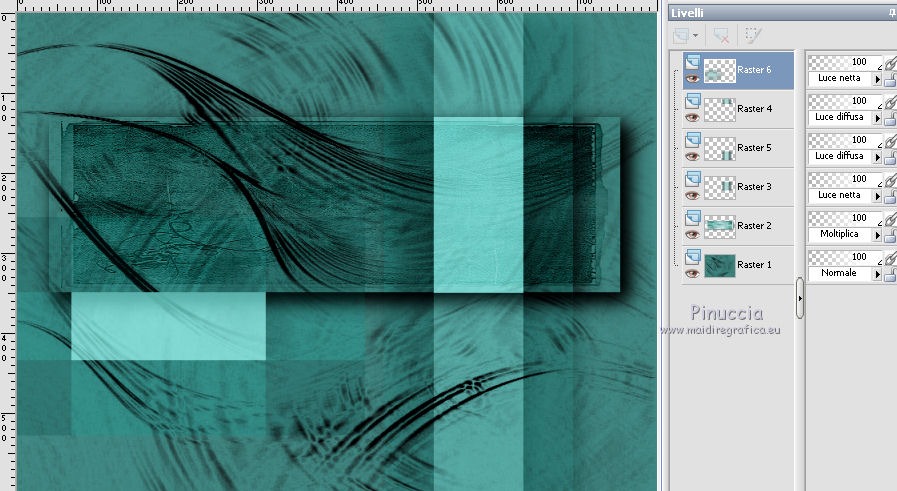Toggle transparency lock on Raster 3
The height and width of the screenshot is (491, 897).
pos(890,197)
